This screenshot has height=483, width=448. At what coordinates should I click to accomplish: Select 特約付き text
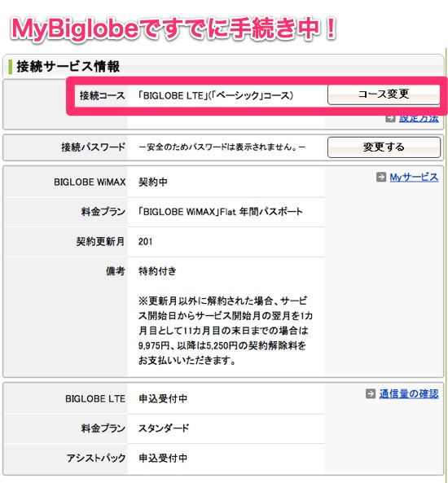point(157,271)
